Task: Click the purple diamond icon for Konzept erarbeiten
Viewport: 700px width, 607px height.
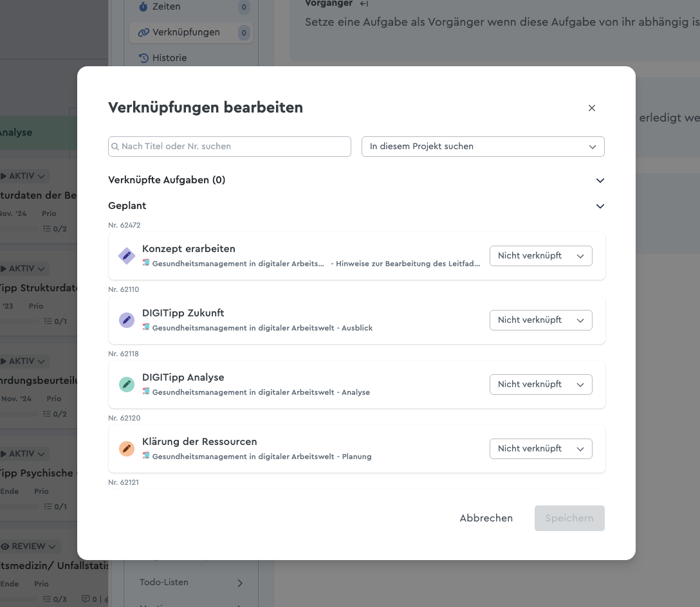Action: coord(127,256)
